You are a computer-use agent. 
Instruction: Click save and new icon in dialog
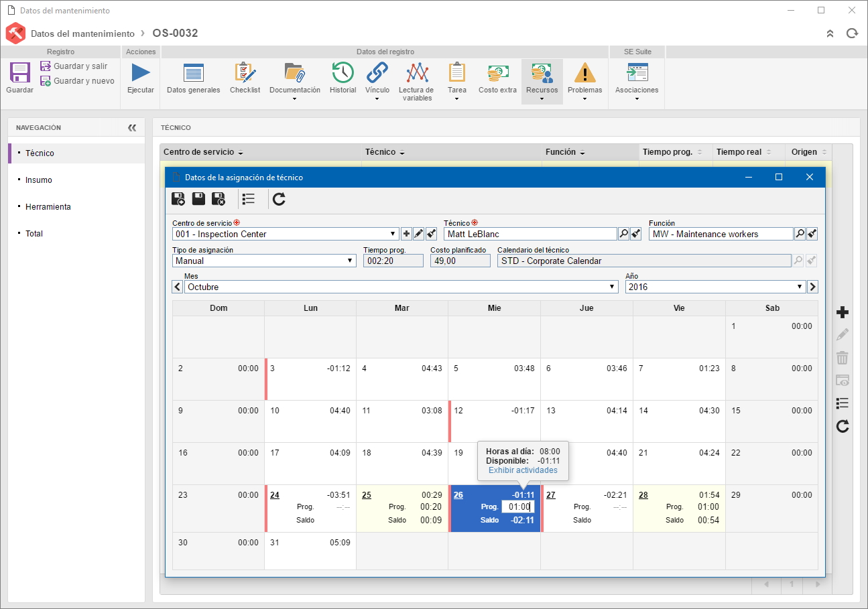(178, 198)
